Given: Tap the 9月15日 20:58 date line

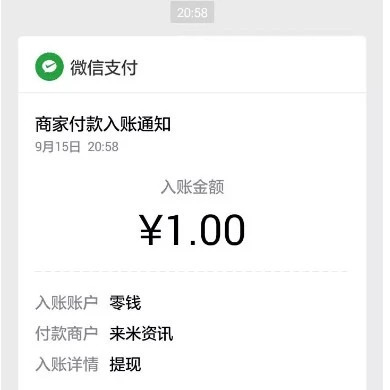Looking at the screenshot, I should [77, 147].
